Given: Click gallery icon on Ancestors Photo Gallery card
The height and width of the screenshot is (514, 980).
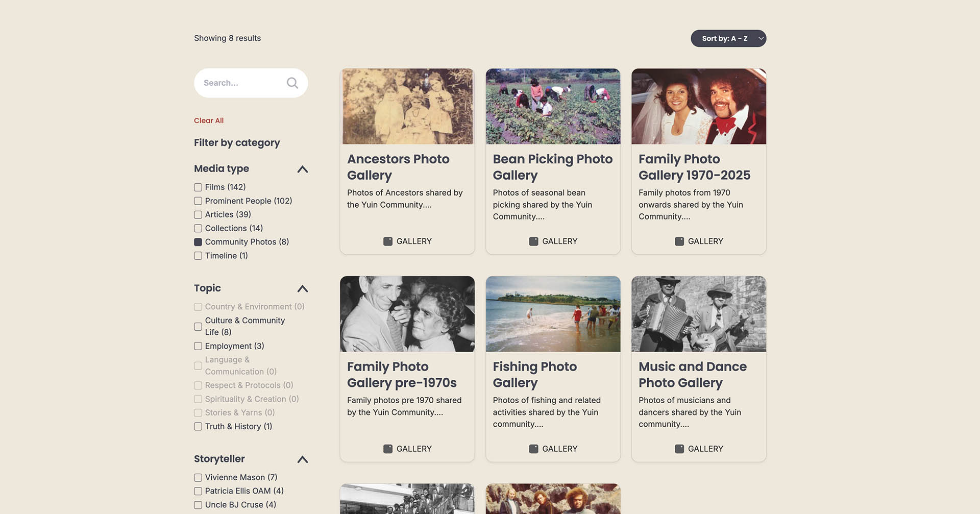Looking at the screenshot, I should click(x=388, y=241).
